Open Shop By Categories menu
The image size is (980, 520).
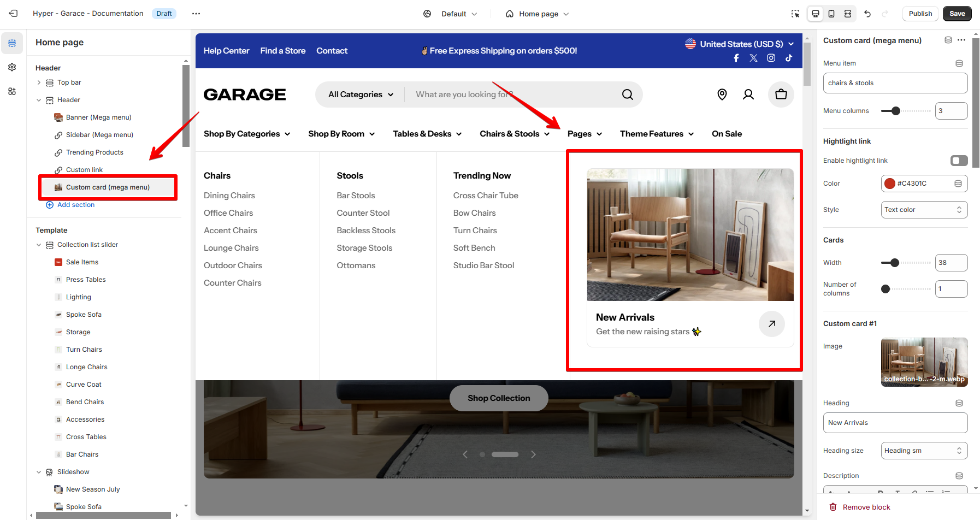click(247, 134)
